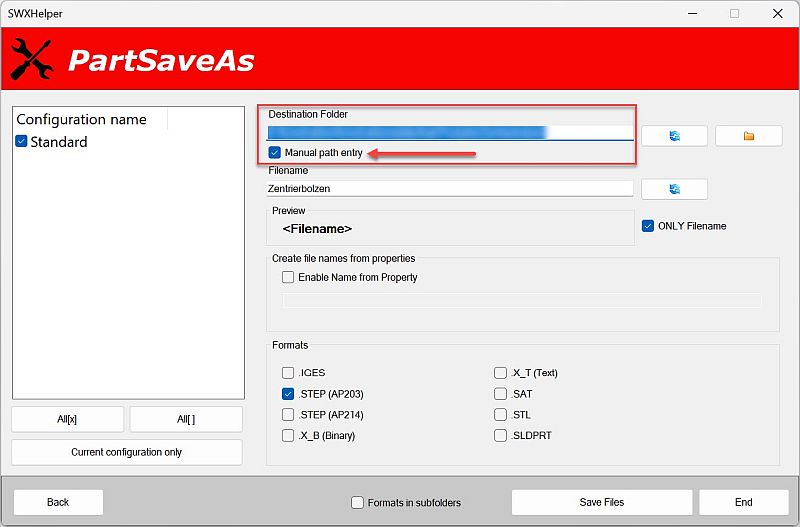Uncheck the .STEP (AP203) format
The width and height of the screenshot is (800, 527).
288,394
